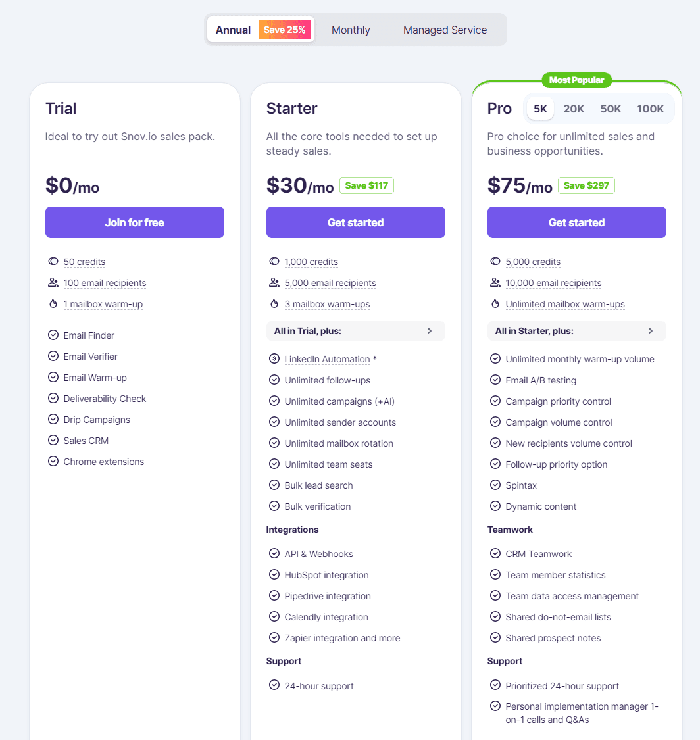Screen dimensions: 700x740
Task: Click the Save $117 badge next to Starter price
Action: point(366,185)
